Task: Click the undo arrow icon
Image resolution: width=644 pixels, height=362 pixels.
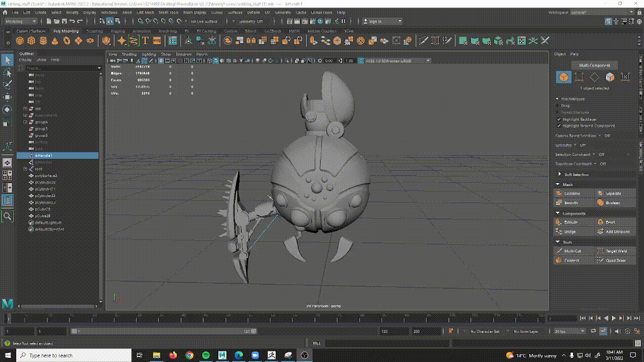Action: point(72,21)
